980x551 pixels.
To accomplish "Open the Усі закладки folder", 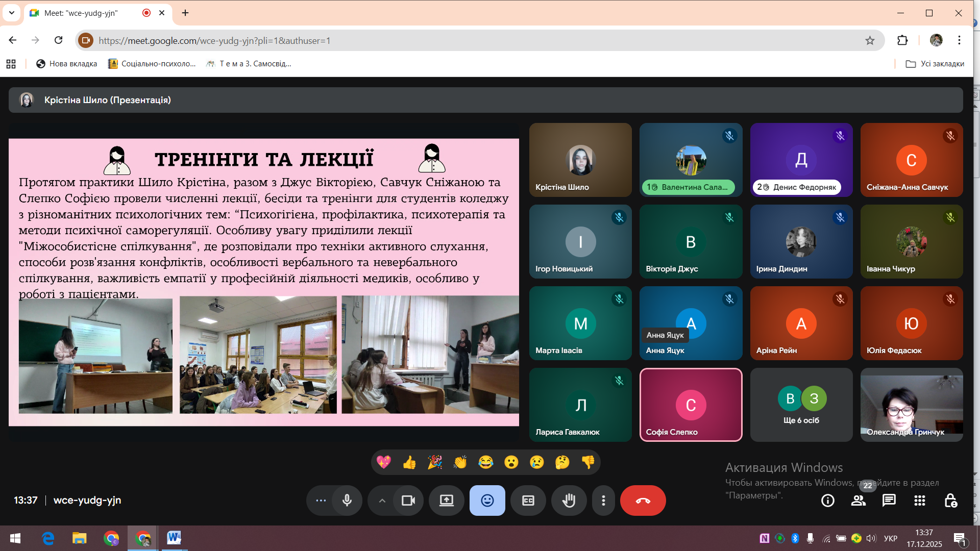I will coord(935,64).
